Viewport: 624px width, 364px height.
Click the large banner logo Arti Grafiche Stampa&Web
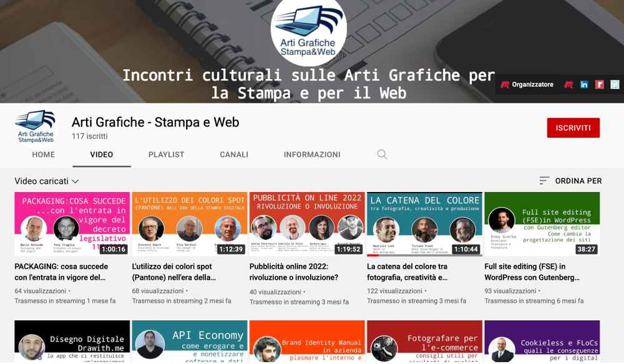(308, 31)
